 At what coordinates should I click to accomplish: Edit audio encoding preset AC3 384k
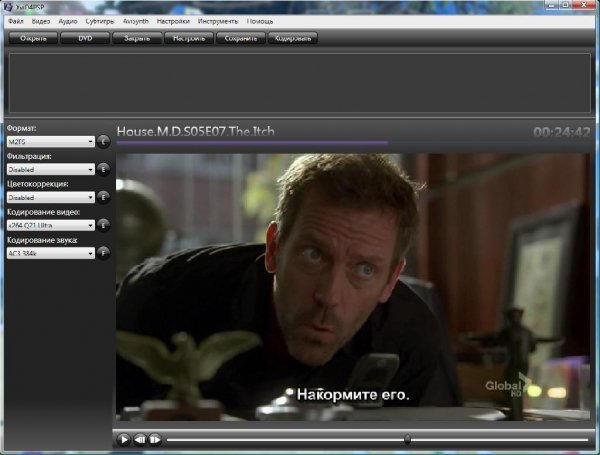tap(103, 253)
